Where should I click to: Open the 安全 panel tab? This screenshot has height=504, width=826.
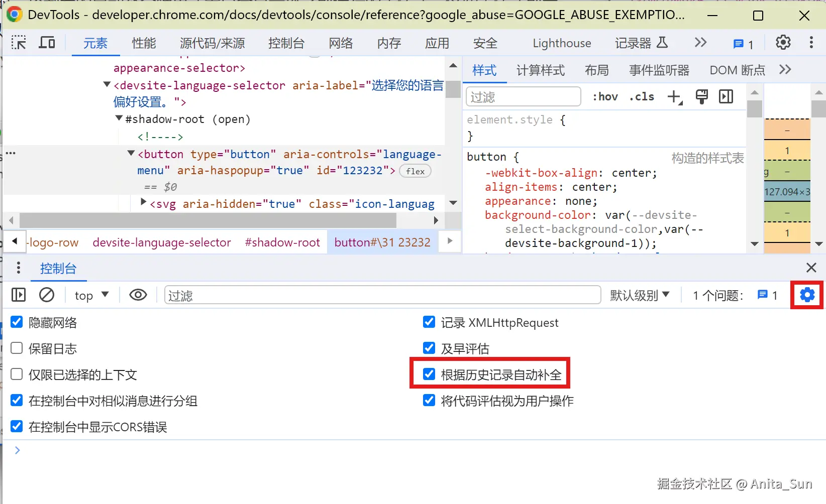click(485, 43)
